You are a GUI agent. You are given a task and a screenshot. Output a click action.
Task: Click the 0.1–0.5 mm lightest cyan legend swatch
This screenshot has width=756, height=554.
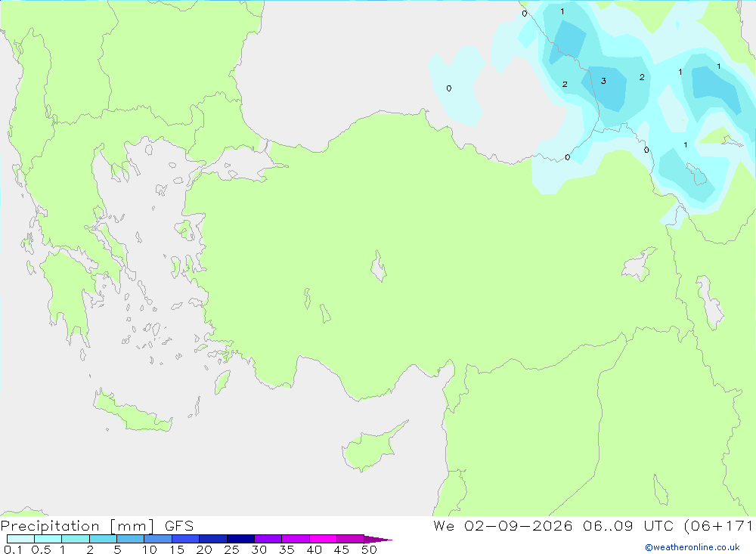pos(20,539)
